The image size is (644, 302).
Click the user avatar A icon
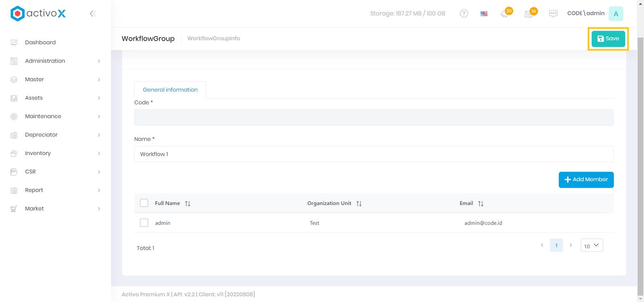tap(615, 14)
